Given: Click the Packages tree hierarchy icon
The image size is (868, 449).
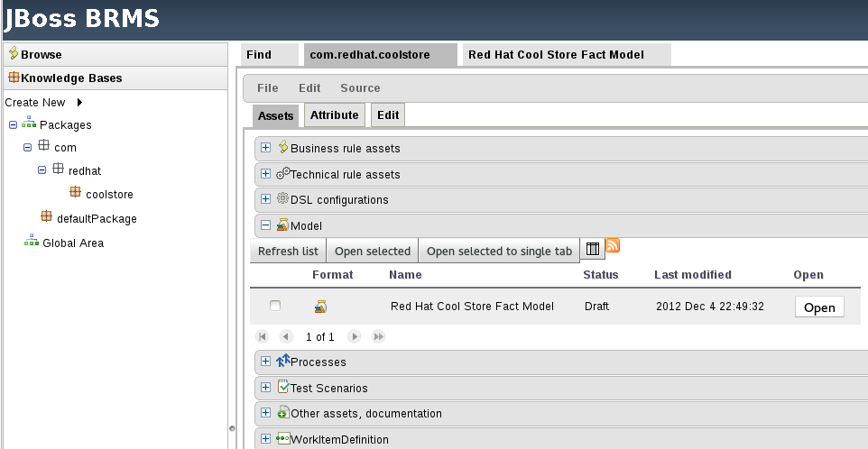Looking at the screenshot, I should tap(29, 124).
